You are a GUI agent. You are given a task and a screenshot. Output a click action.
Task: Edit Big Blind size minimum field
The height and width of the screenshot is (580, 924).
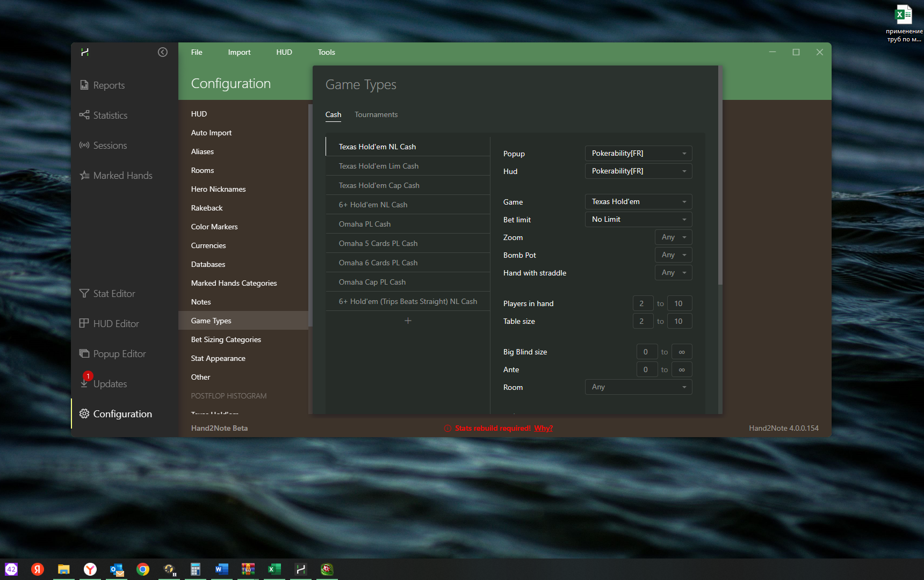coord(647,352)
